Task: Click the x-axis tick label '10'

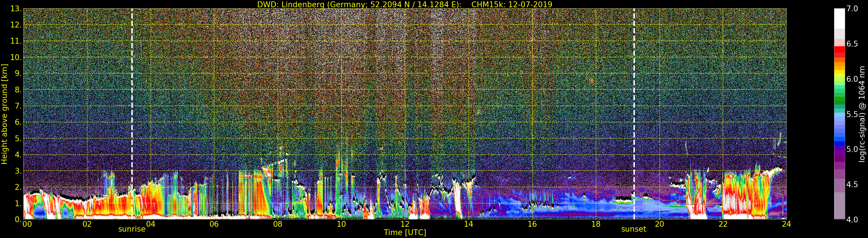Action: pos(341,224)
